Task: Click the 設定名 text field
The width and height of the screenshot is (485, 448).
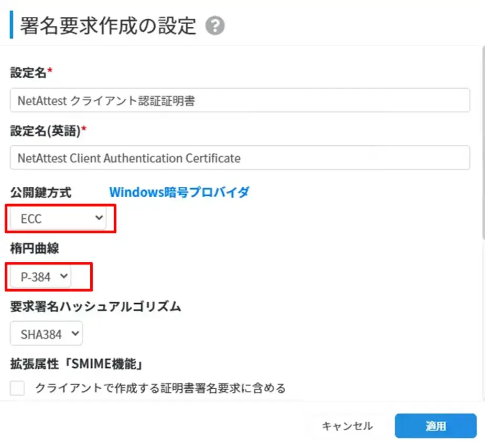Action: tap(240, 101)
